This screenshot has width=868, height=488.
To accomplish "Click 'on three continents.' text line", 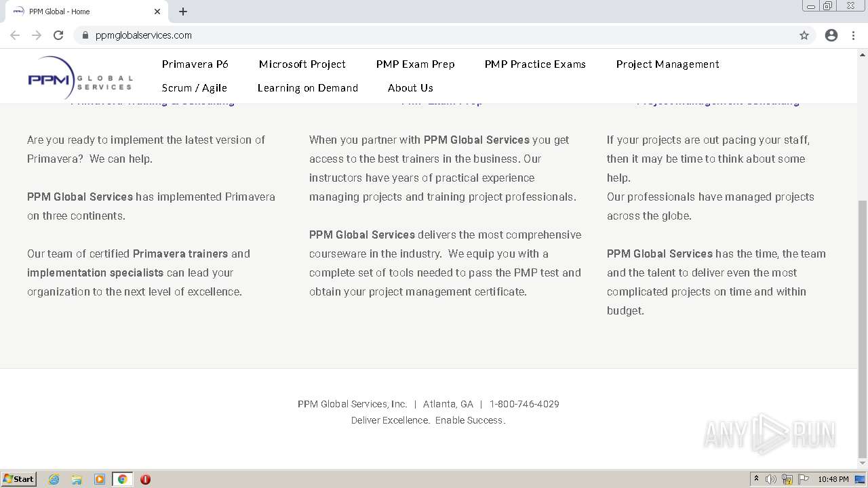I will tap(76, 216).
